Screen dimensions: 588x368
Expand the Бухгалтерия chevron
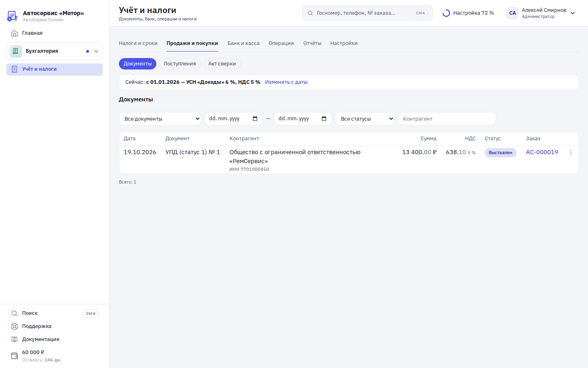(96, 52)
